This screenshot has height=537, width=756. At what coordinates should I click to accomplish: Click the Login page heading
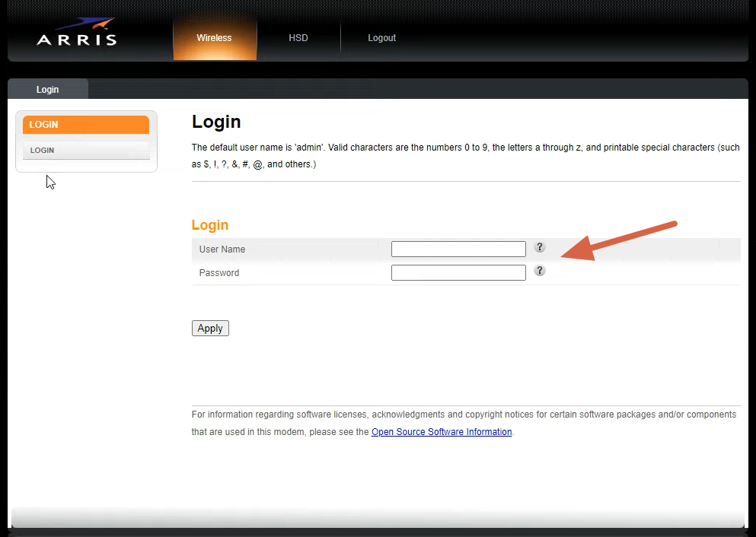(215, 122)
